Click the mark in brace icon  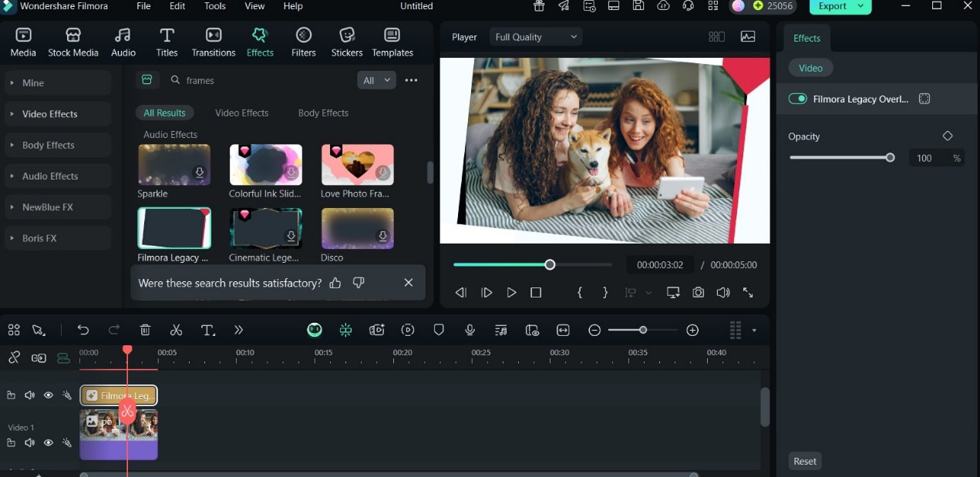[x=580, y=293]
